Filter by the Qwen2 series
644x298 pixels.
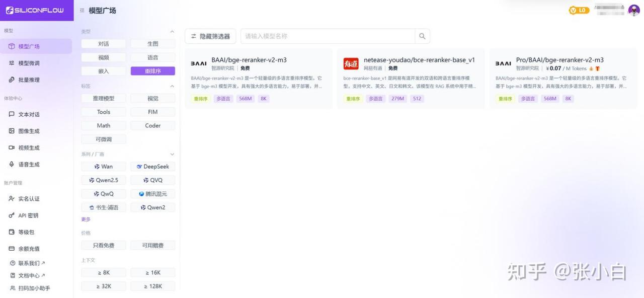click(x=153, y=207)
